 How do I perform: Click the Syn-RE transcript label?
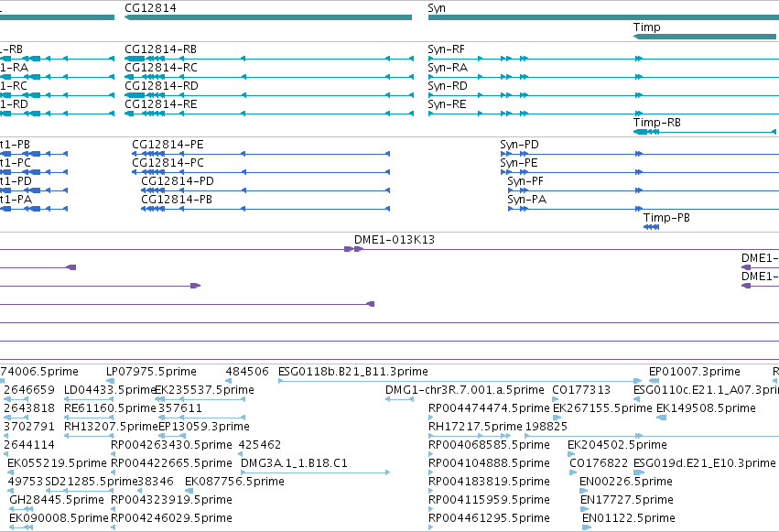point(447,104)
